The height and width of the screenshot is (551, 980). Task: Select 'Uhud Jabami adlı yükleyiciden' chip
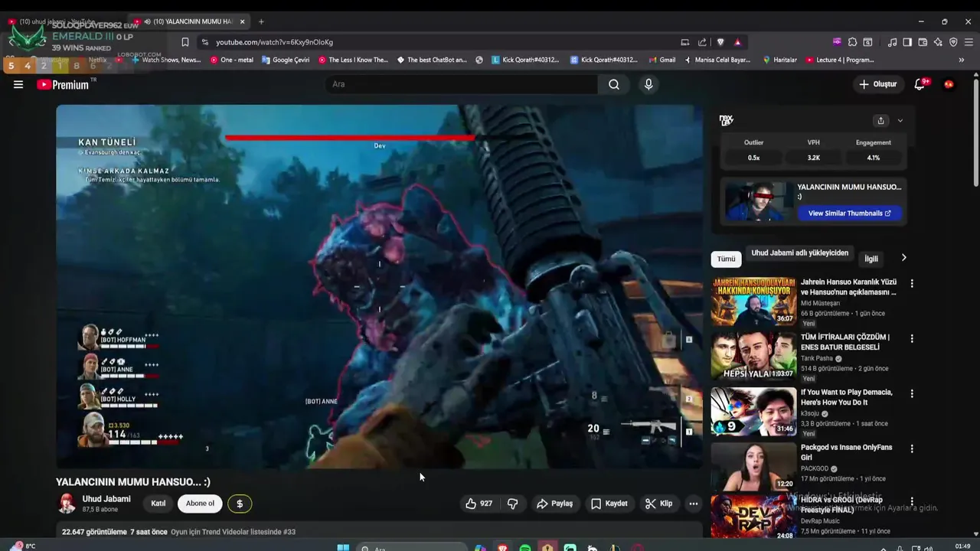(799, 253)
